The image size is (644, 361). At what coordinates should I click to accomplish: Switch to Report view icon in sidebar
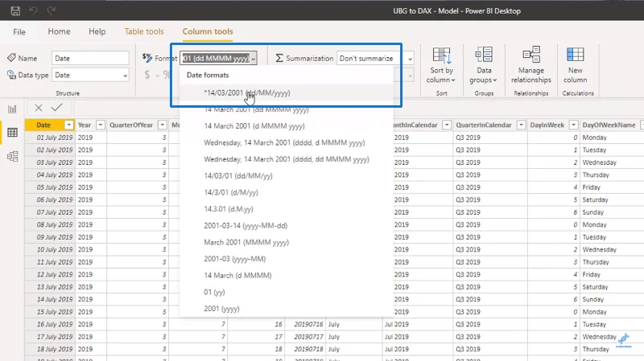click(x=12, y=109)
